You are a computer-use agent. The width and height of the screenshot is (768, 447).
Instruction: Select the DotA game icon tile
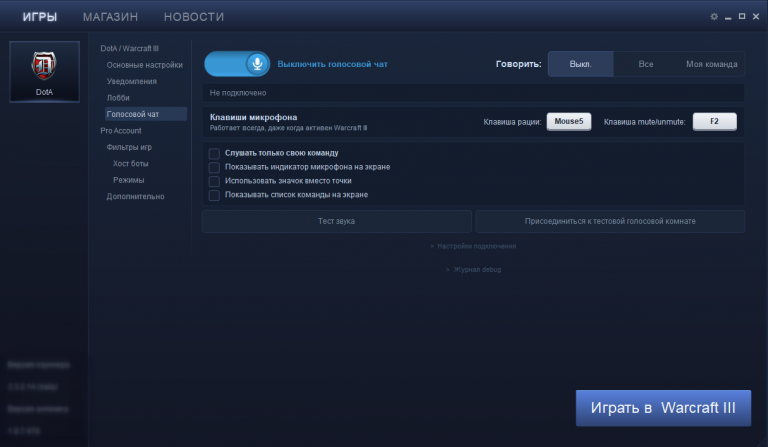point(44,72)
